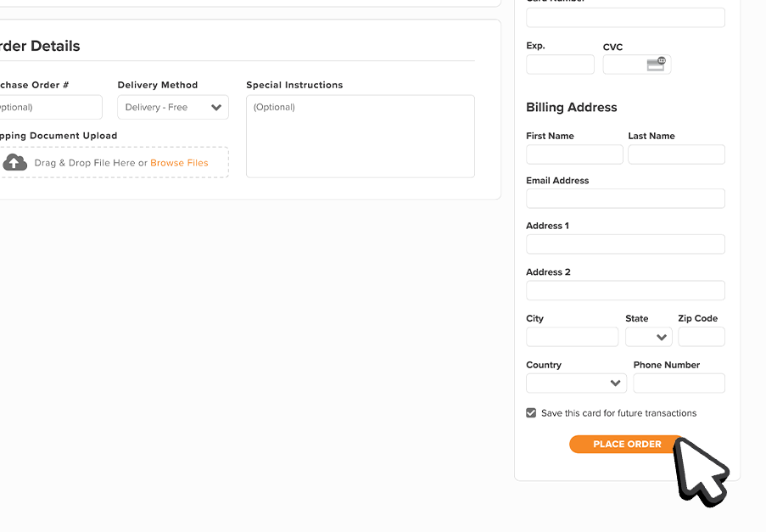
Task: Focus the Address 1 field
Action: click(x=625, y=244)
